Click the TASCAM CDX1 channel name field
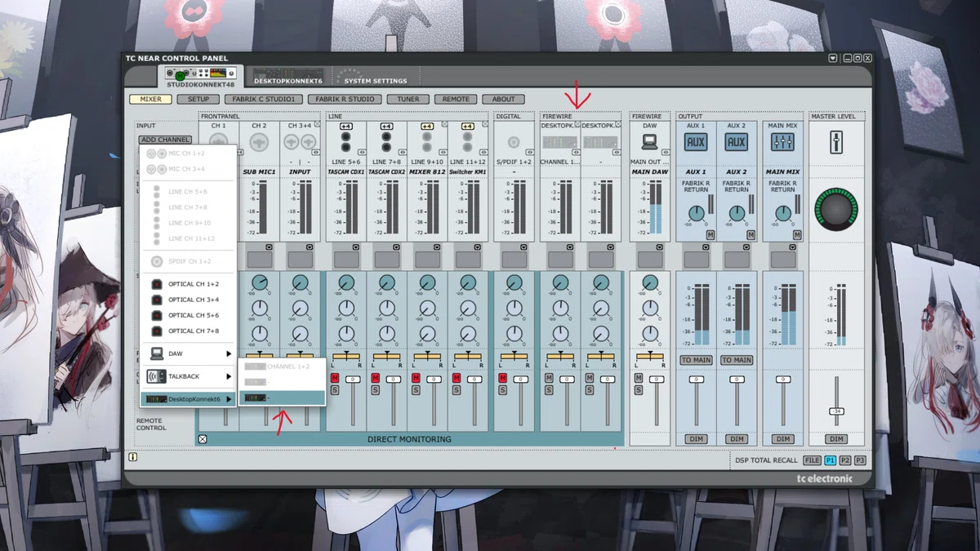Screen dimensions: 980x551 [x=345, y=171]
